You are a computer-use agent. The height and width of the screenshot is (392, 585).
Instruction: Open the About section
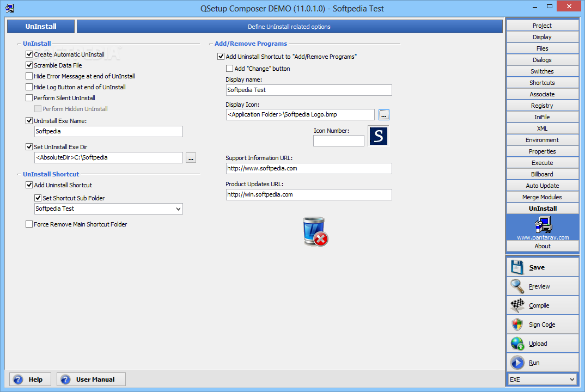pos(543,246)
